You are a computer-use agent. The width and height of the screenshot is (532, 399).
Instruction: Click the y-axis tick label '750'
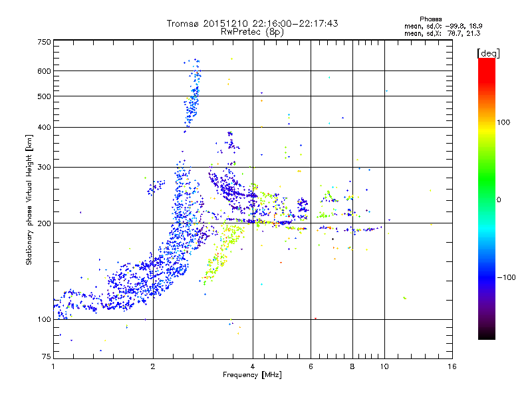(45, 42)
